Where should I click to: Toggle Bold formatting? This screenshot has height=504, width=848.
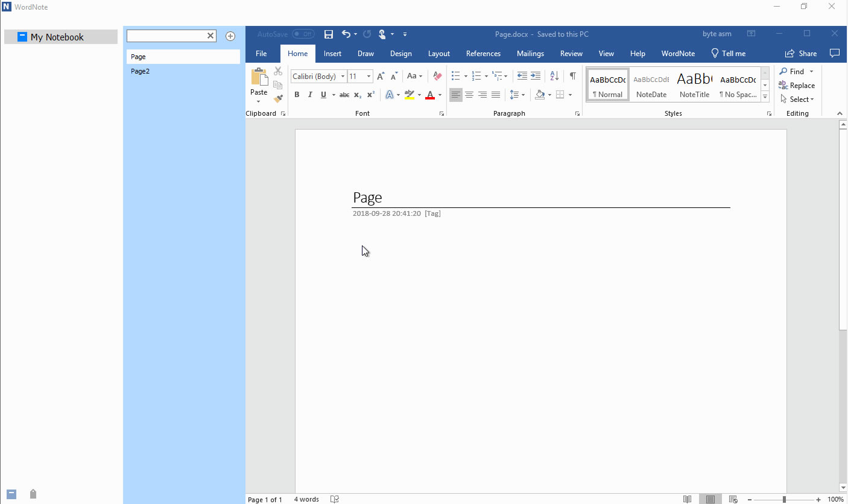[x=297, y=95]
